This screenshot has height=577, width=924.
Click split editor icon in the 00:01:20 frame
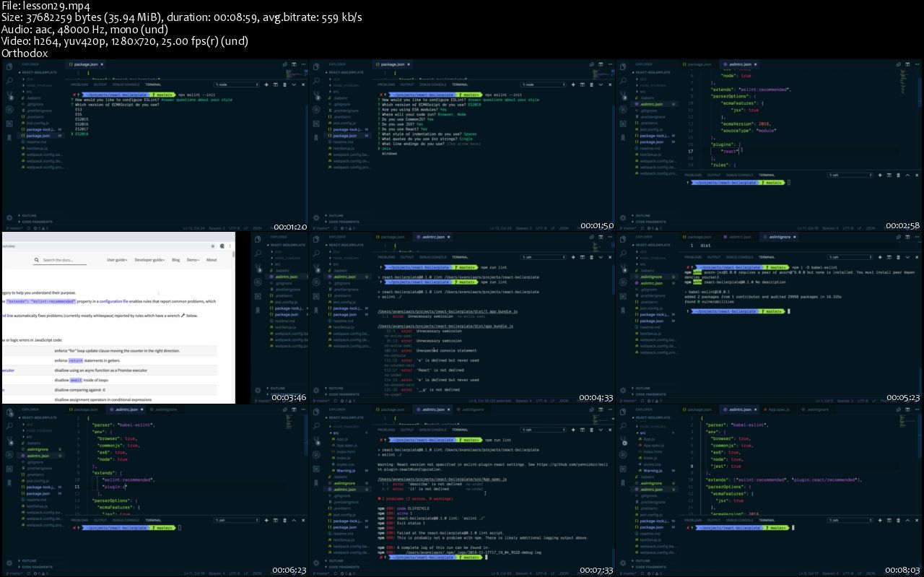pyautogui.click(x=294, y=64)
